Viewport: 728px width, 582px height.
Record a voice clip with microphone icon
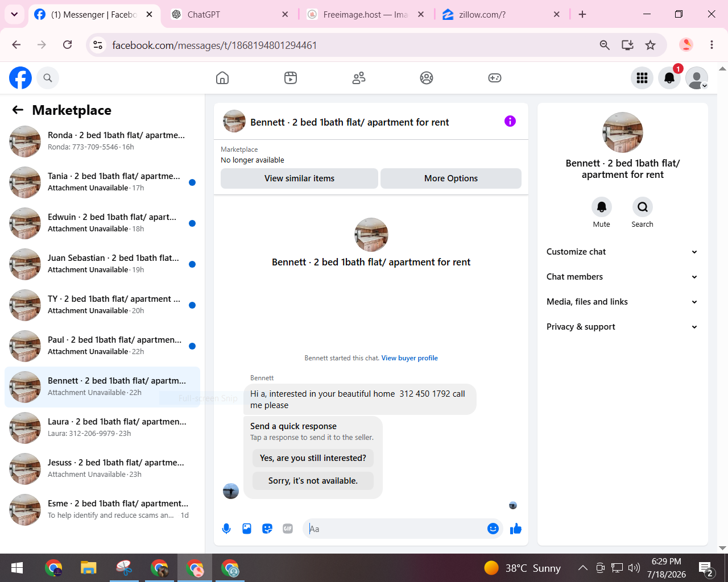226,529
